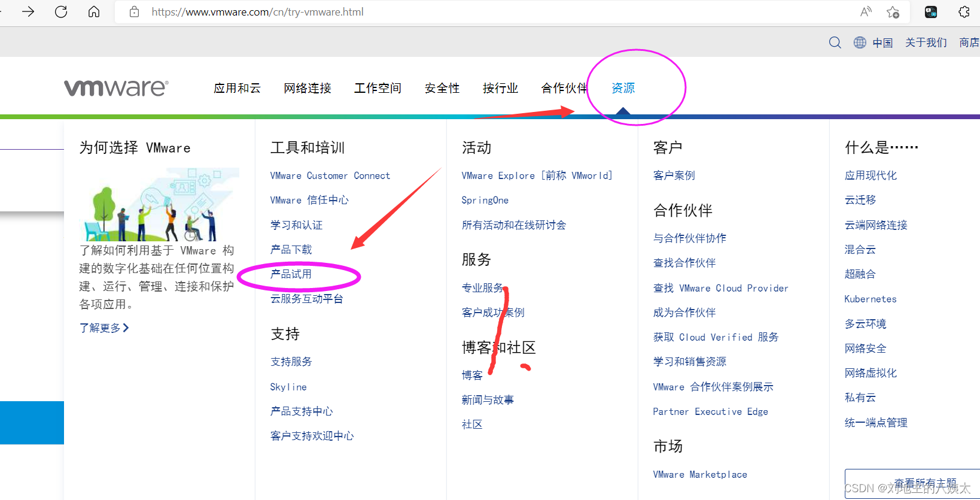Open 混合云 link
The width and height of the screenshot is (980, 500).
pos(860,250)
